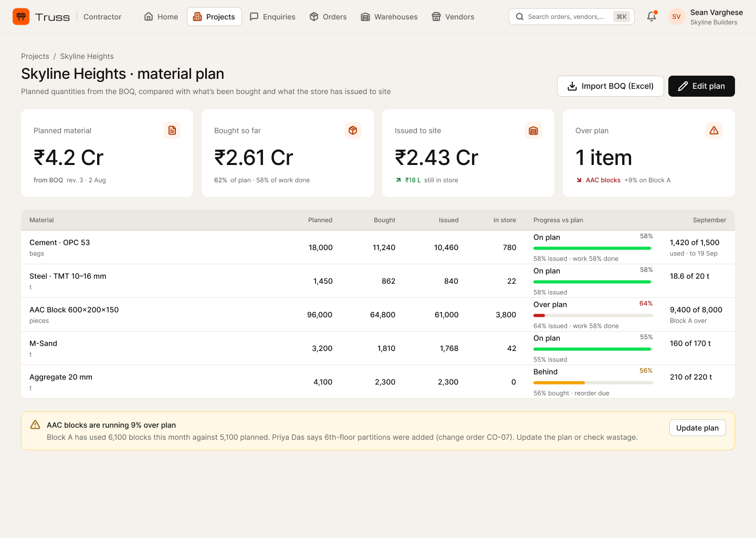
Task: Click the search magnifier icon
Action: 520,17
